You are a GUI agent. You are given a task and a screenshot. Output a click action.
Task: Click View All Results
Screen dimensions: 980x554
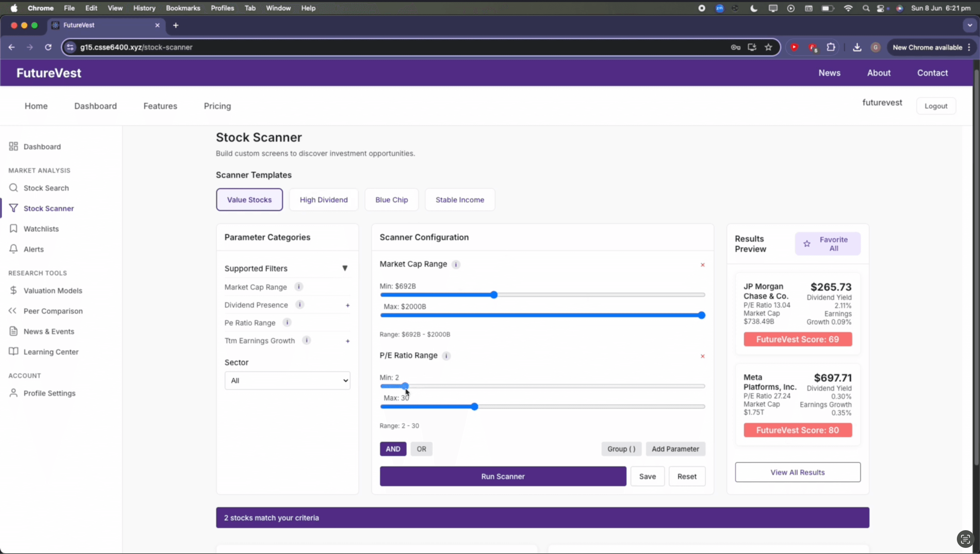pyautogui.click(x=798, y=472)
